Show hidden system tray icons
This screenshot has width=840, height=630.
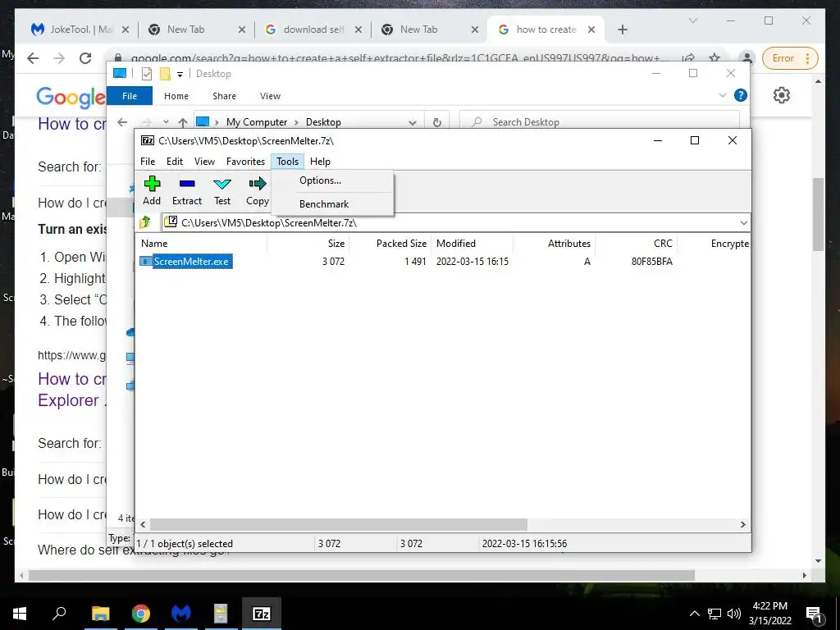pos(694,614)
